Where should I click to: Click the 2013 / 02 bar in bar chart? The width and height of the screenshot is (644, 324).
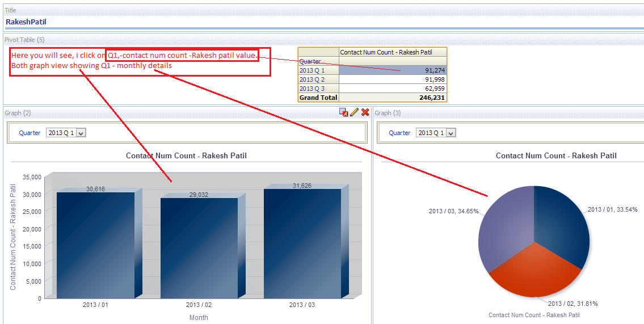coord(199,248)
